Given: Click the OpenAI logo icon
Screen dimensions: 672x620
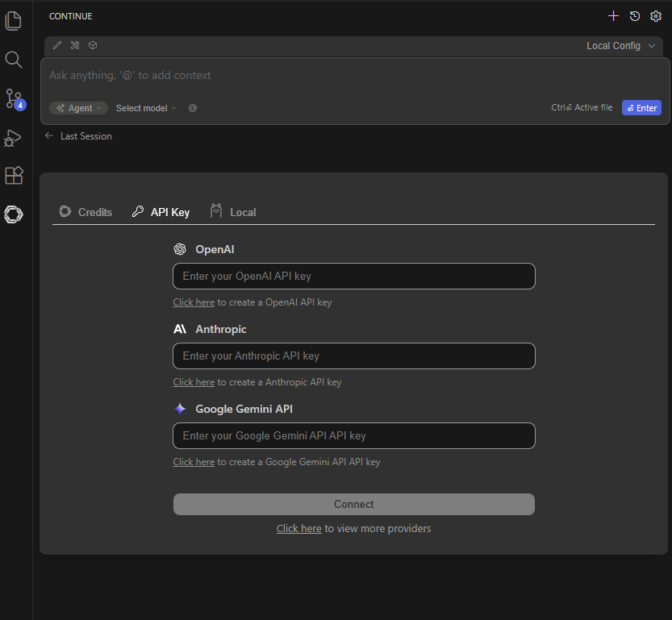Looking at the screenshot, I should [180, 249].
